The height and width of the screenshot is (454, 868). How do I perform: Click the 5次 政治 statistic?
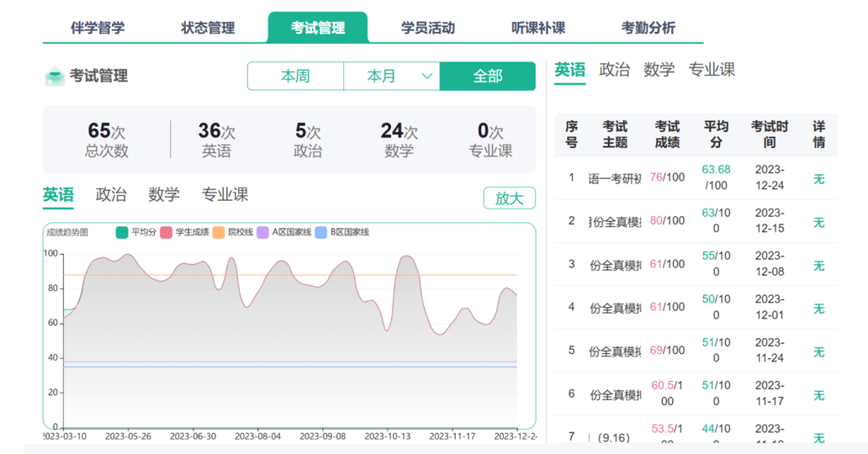click(308, 140)
